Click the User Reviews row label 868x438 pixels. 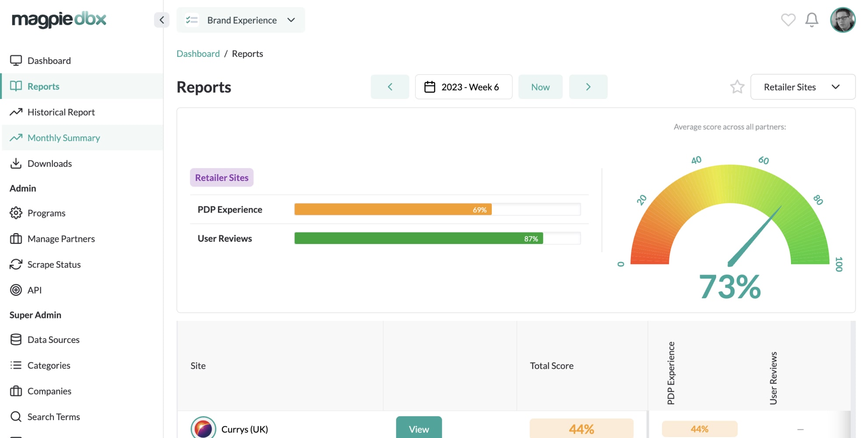[x=224, y=238]
